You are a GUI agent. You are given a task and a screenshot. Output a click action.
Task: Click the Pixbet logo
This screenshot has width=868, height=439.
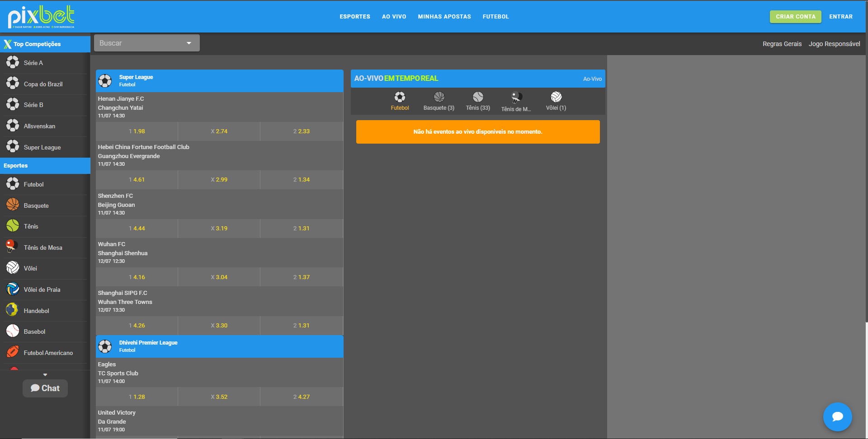tap(41, 17)
